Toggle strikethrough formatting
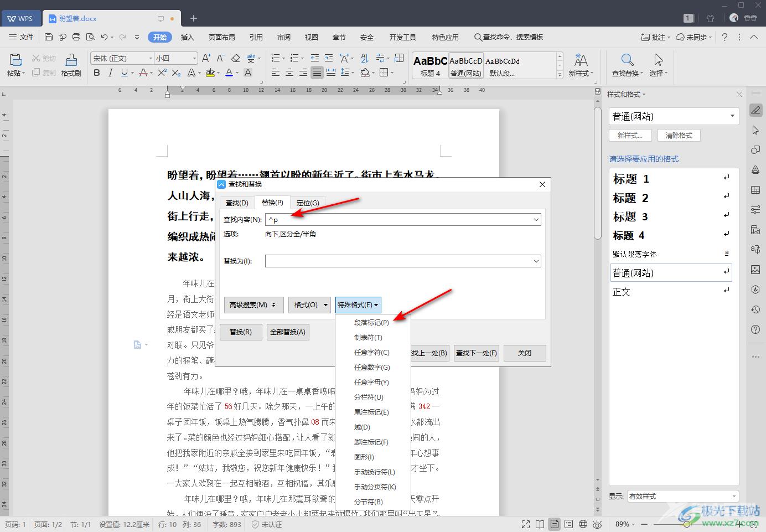Screen dimensions: 766x532 tap(143, 73)
